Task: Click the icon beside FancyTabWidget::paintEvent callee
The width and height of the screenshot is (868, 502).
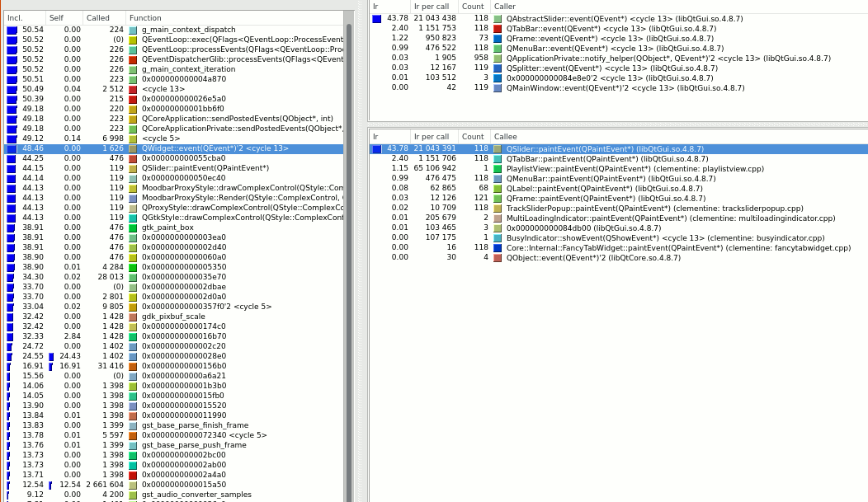Action: [x=498, y=248]
